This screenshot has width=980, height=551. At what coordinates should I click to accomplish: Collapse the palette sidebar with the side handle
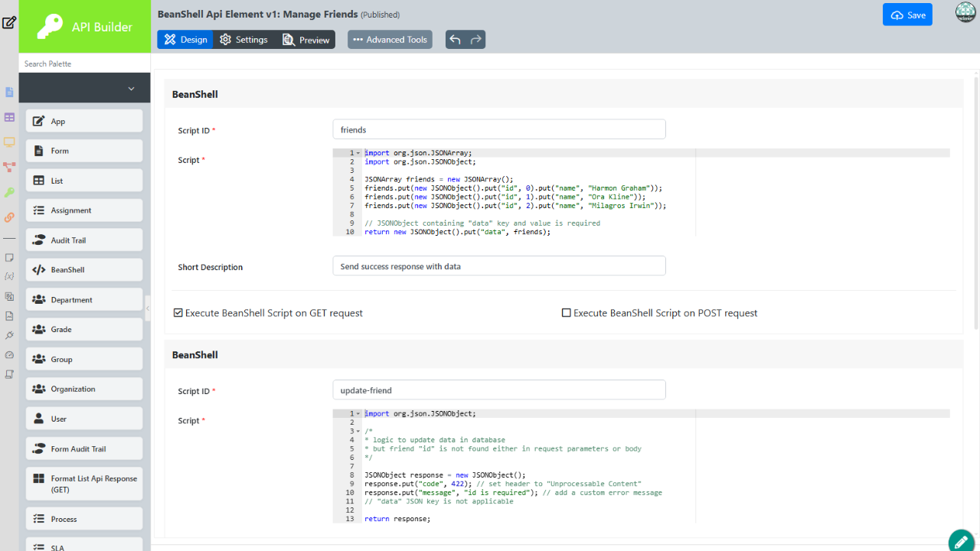click(148, 308)
